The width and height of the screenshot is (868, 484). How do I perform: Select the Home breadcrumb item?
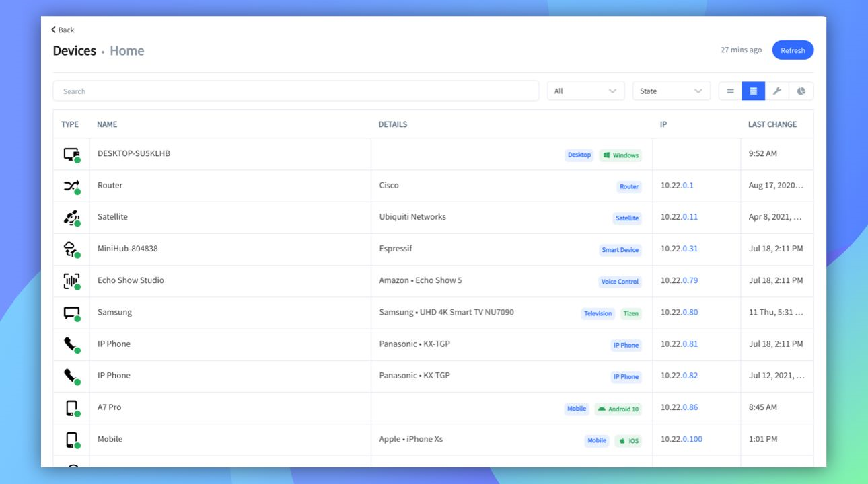[127, 50]
